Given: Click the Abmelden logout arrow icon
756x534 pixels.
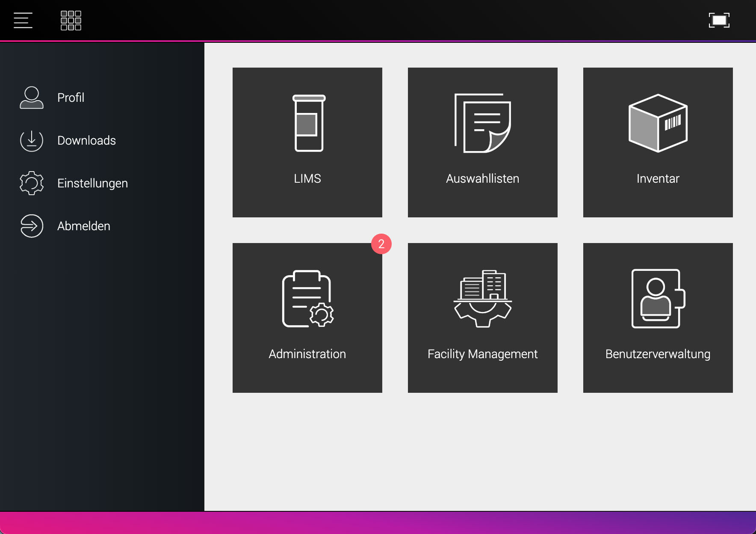Looking at the screenshot, I should coord(32,226).
